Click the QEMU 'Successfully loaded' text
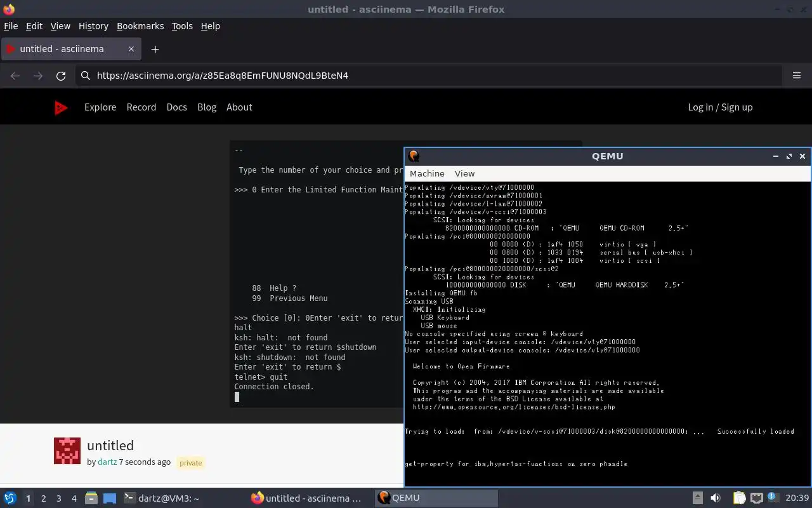Screen dimensions: 812x508 tap(756, 431)
